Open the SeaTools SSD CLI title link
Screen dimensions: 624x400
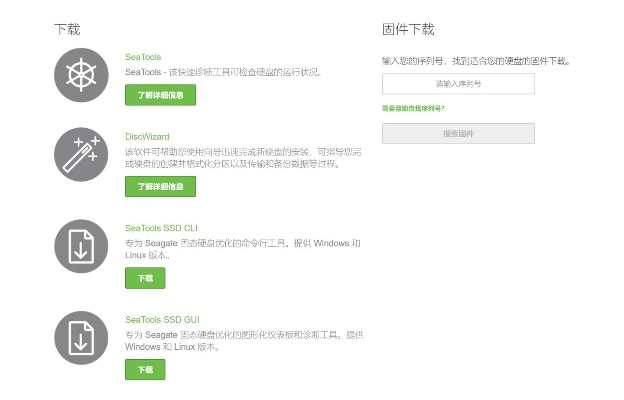(161, 228)
